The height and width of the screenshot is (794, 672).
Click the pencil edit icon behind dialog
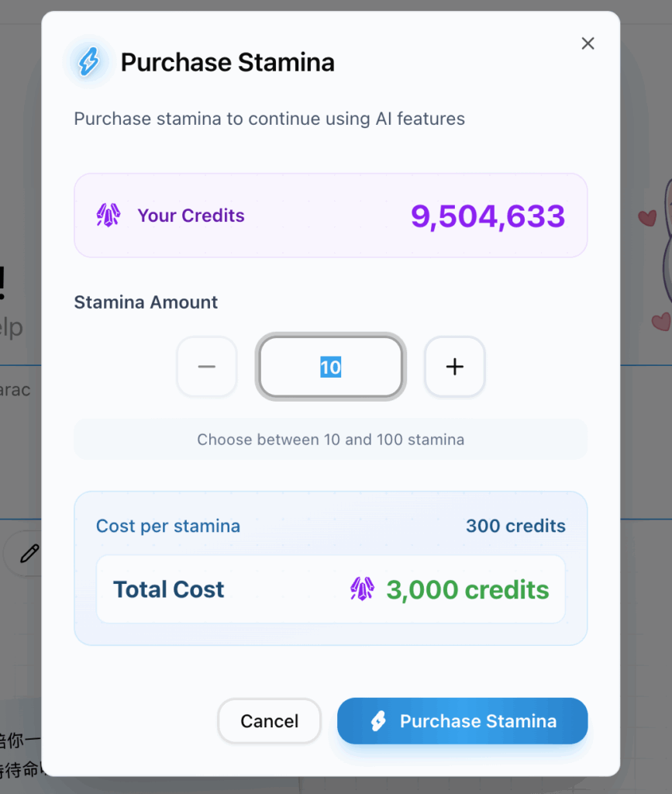29,554
